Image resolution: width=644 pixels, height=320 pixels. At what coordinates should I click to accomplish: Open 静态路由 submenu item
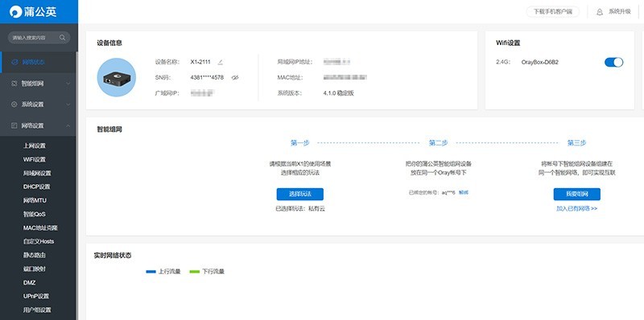(35, 255)
